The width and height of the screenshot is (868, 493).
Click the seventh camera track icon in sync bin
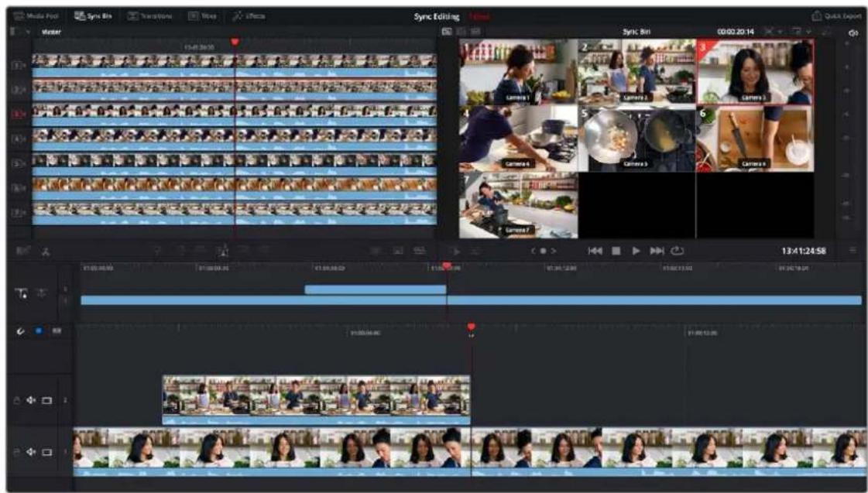(x=19, y=213)
